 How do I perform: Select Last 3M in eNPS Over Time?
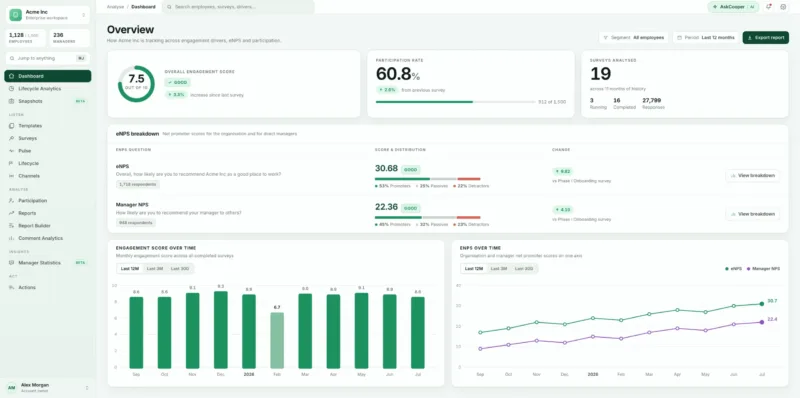[x=499, y=268]
